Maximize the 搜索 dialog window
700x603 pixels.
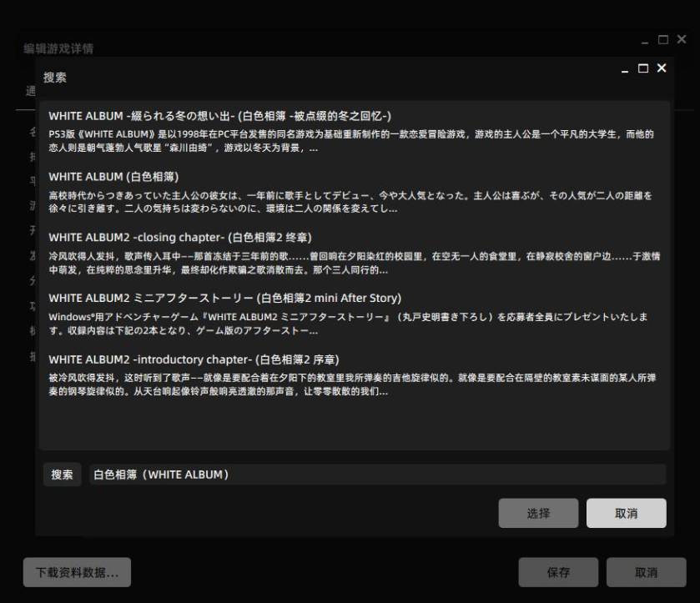[x=643, y=68]
